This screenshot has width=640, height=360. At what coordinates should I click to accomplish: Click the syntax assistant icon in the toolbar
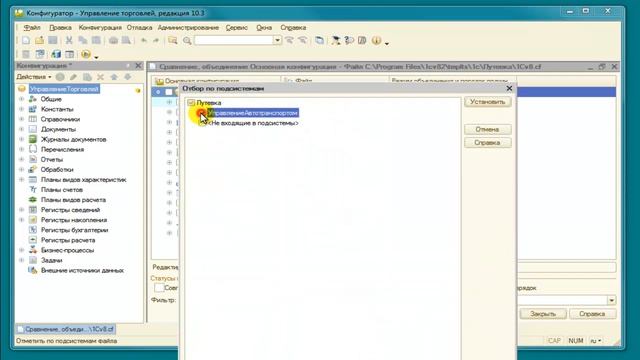click(336, 40)
